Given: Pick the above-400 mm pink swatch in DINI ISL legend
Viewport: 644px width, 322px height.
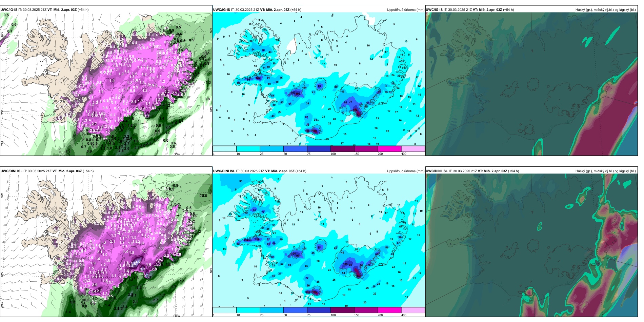Looking at the screenshot, I should tap(413, 310).
